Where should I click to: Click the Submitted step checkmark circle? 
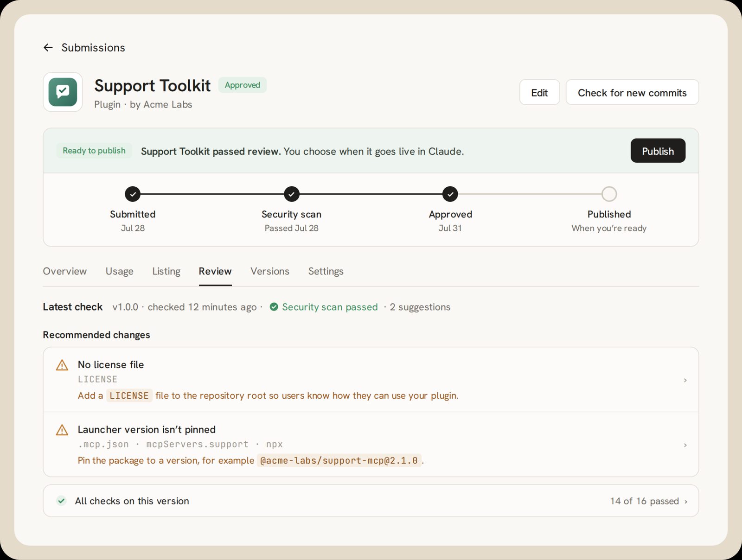pyautogui.click(x=133, y=194)
